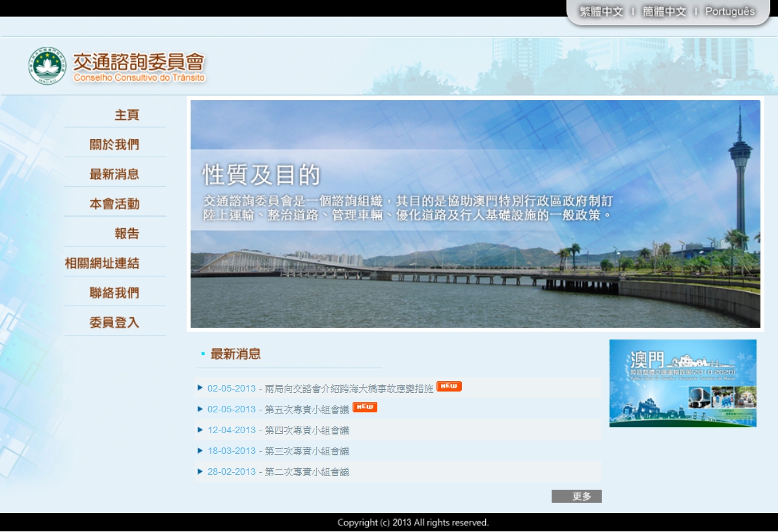Open the 兩局向交諮會介紹跨海大橋事故應變措施 news link
The height and width of the screenshot is (532, 778).
349,388
